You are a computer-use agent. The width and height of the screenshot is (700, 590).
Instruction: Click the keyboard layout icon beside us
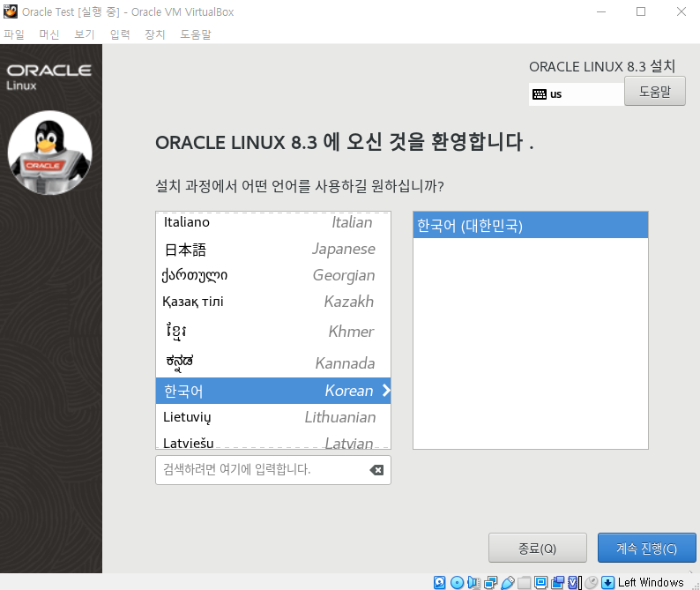coord(540,94)
